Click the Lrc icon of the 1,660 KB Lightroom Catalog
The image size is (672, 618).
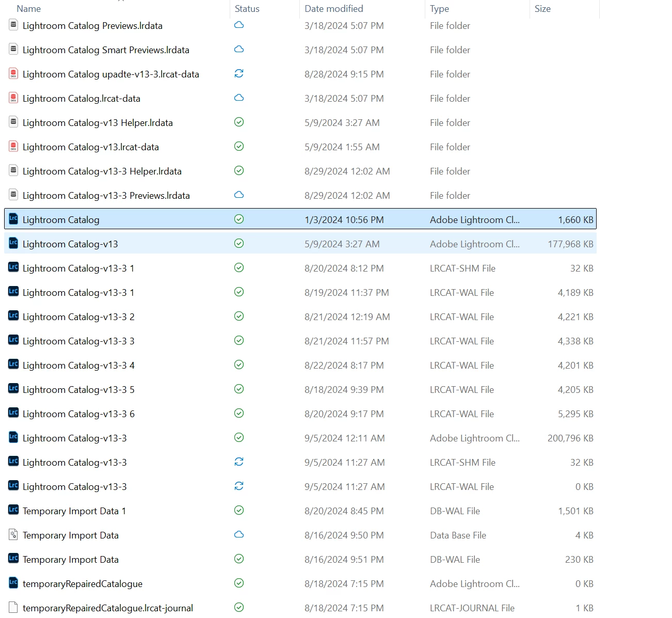13,219
